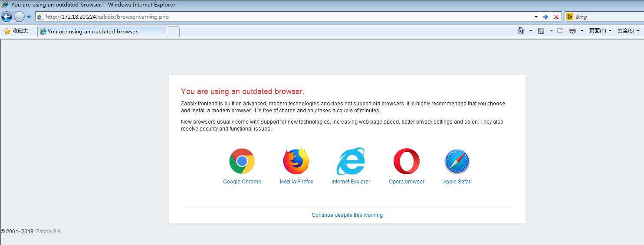This screenshot has height=245, width=644.
Task: Open Favorites with the star icon
Action: pos(7,31)
